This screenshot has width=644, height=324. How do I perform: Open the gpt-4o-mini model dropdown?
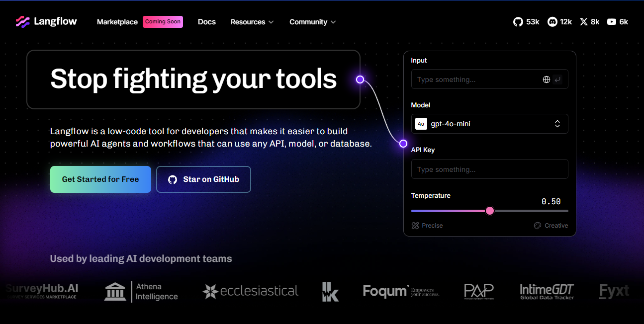(489, 124)
